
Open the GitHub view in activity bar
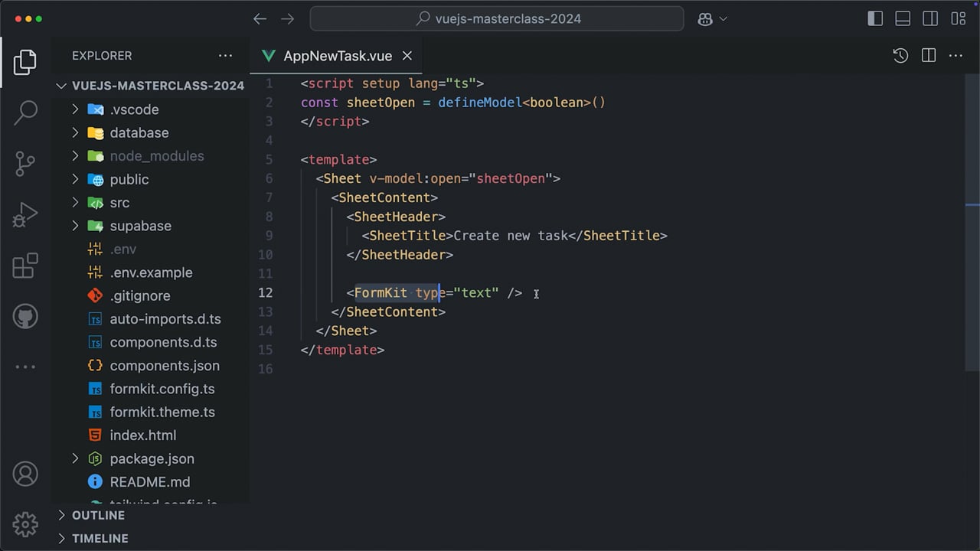pyautogui.click(x=25, y=316)
